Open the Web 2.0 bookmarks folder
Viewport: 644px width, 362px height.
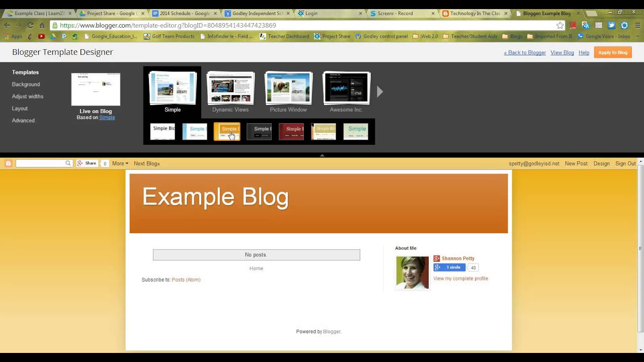point(425,36)
